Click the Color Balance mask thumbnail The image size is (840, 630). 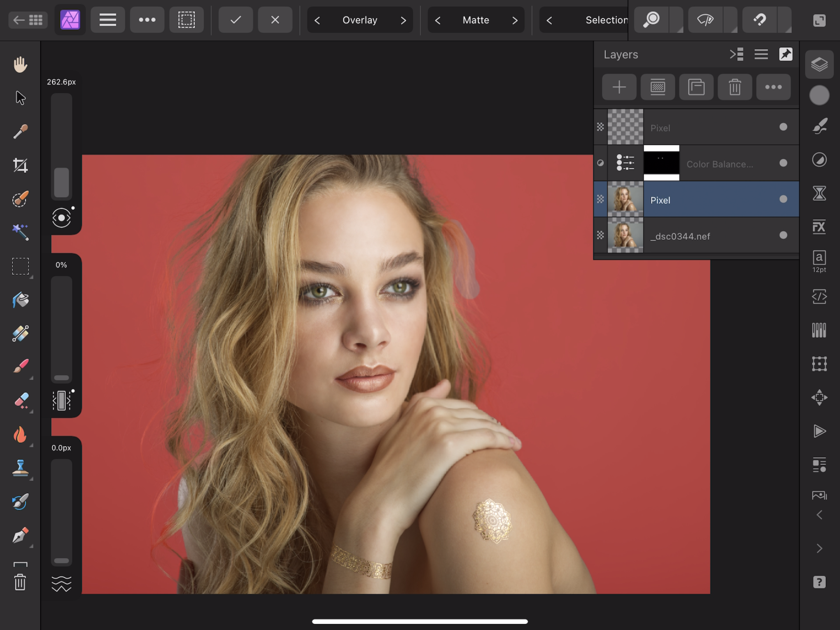tap(661, 163)
